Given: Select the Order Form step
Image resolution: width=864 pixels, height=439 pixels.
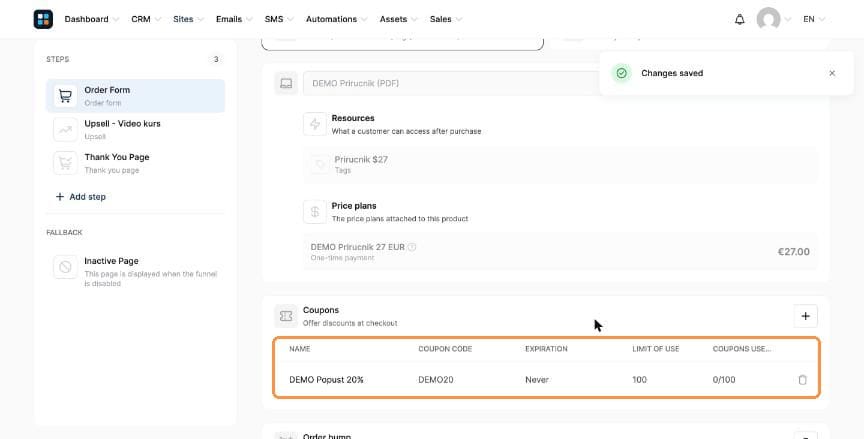Looking at the screenshot, I should 136,96.
